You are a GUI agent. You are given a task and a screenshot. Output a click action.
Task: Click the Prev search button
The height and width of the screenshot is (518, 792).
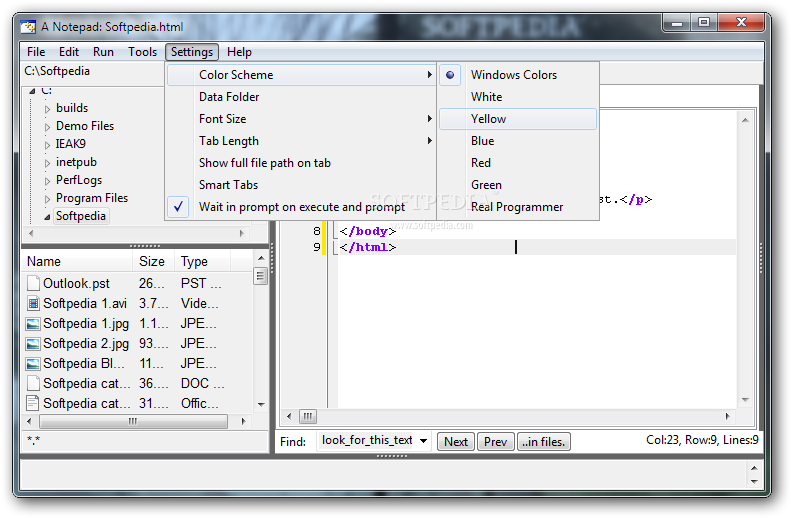point(495,442)
